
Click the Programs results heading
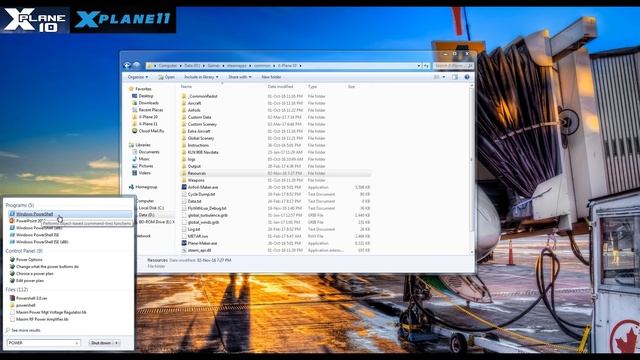(x=20, y=205)
